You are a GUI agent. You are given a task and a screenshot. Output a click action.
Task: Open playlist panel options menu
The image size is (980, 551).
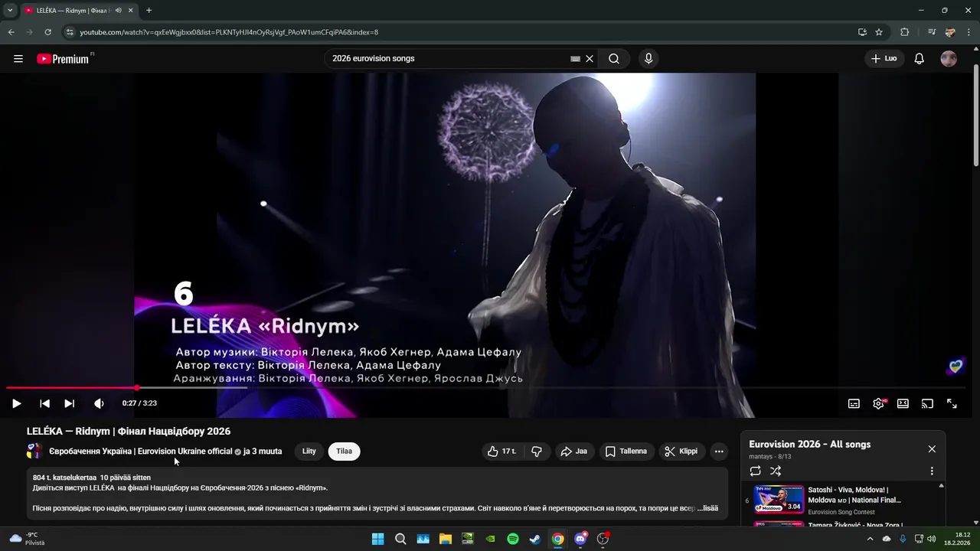pyautogui.click(x=932, y=471)
